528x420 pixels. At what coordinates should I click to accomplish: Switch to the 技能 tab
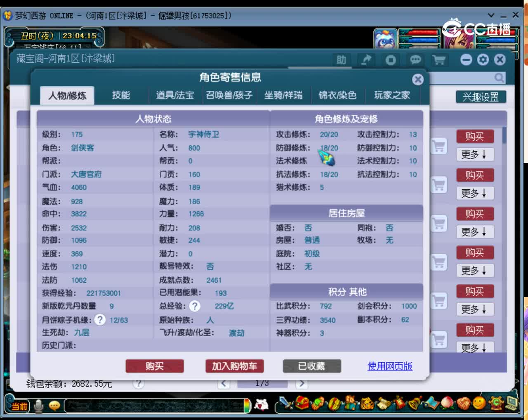tap(121, 95)
